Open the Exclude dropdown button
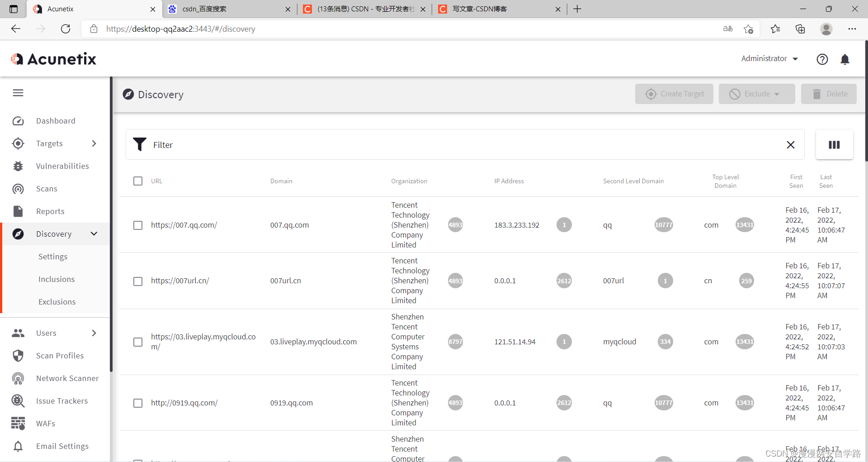The height and width of the screenshot is (462, 868). (x=757, y=94)
